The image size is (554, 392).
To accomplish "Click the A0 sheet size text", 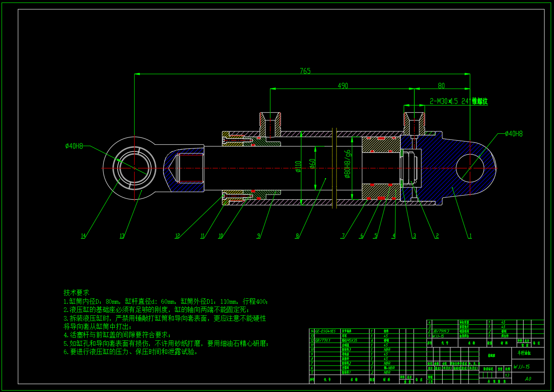I will [x=528, y=379].
